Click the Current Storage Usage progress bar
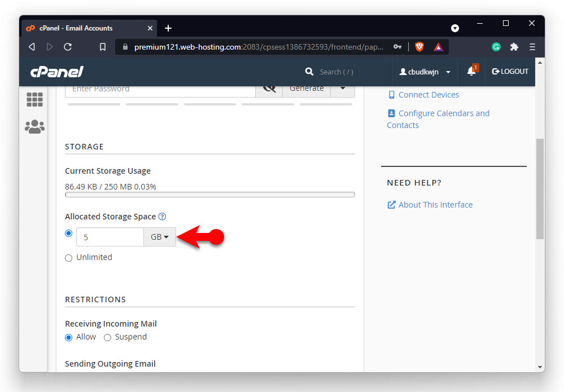Screen dimensions: 564x392 click(x=210, y=195)
